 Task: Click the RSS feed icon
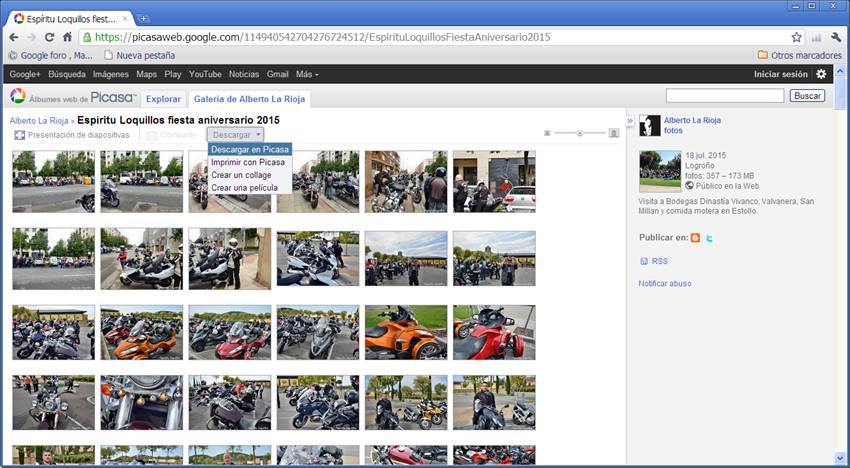(x=643, y=261)
